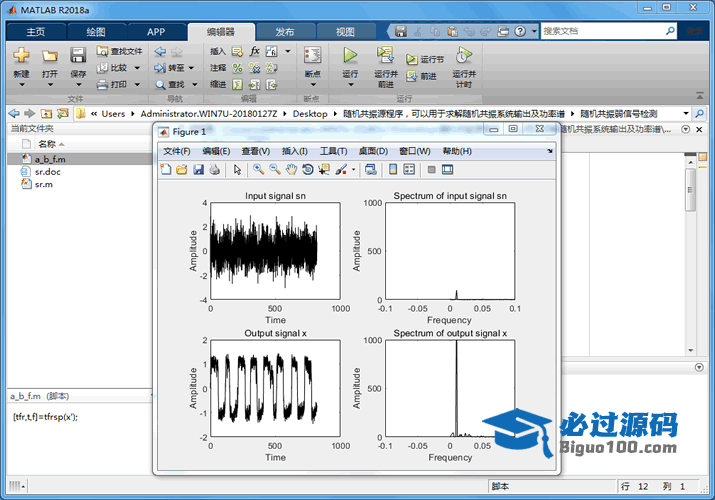Click the 转至 (Go To) button
The image size is (715, 500).
point(170,68)
